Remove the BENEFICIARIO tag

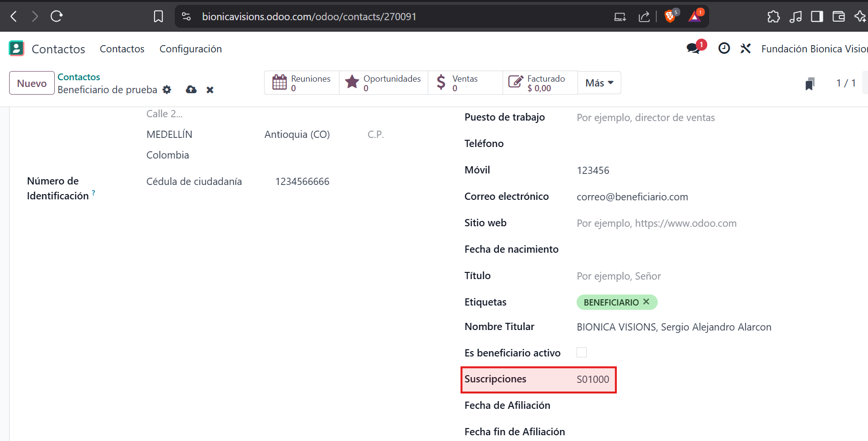pos(646,302)
